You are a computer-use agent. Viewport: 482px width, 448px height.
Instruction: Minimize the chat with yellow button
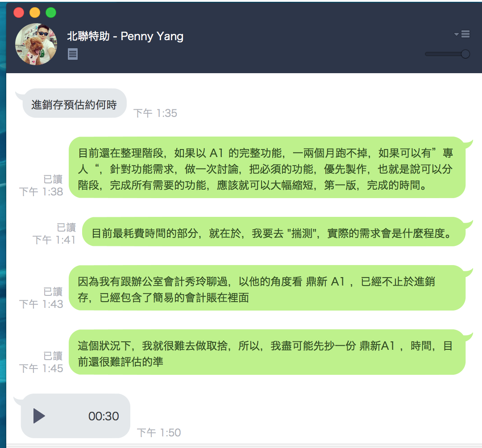pyautogui.click(x=35, y=12)
